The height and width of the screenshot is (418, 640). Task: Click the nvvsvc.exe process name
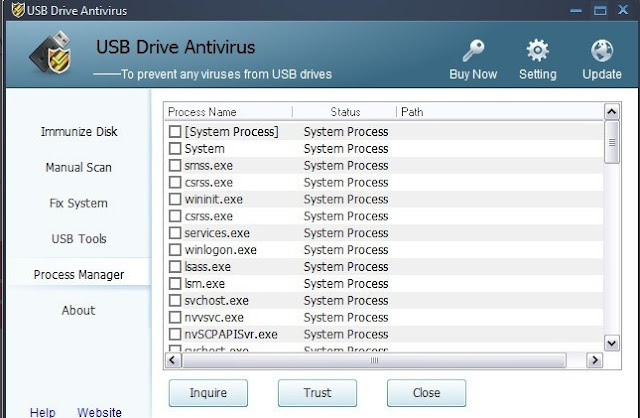(214, 317)
